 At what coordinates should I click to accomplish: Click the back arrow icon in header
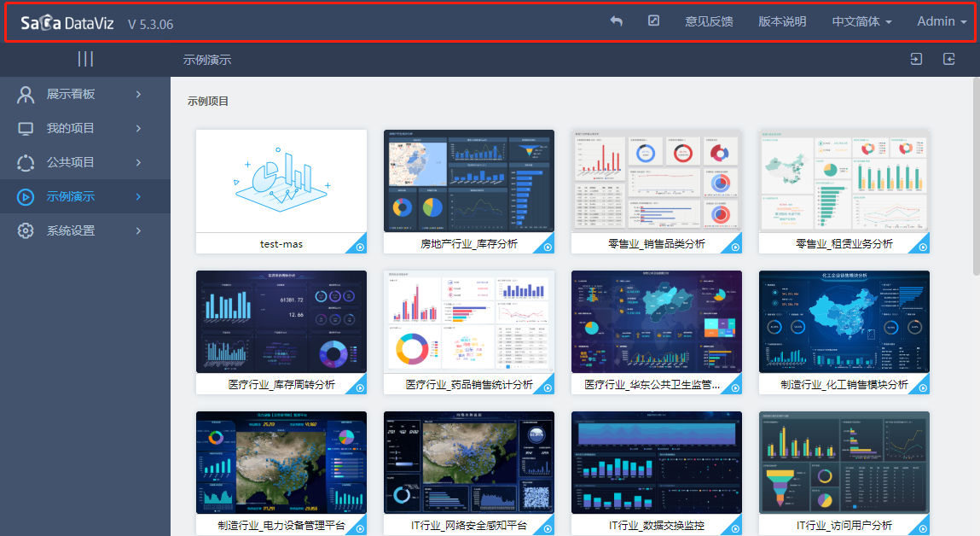tap(616, 21)
